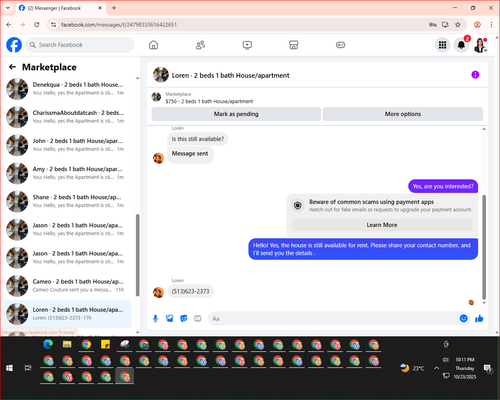Open a new browser tab

pyautogui.click(x=114, y=8)
